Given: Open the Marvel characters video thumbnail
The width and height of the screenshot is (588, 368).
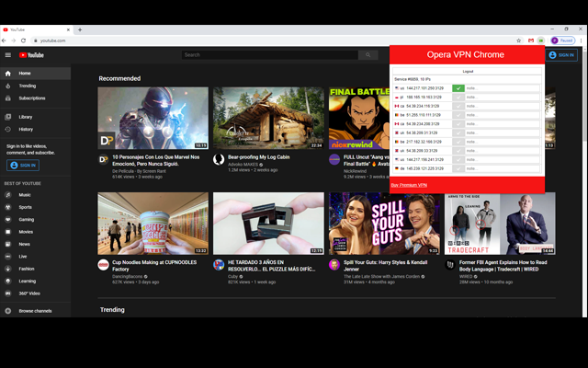Looking at the screenshot, I should point(153,119).
